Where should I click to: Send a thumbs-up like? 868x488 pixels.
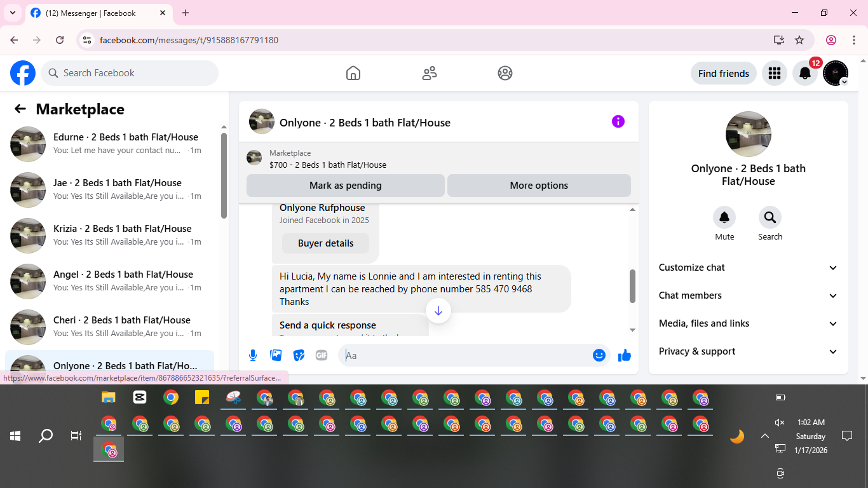[x=625, y=355]
